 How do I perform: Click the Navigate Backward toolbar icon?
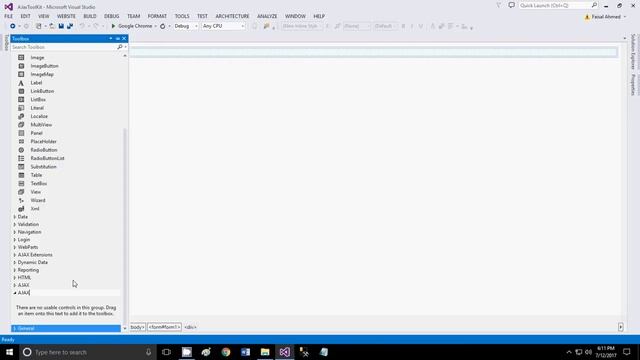coord(13,26)
